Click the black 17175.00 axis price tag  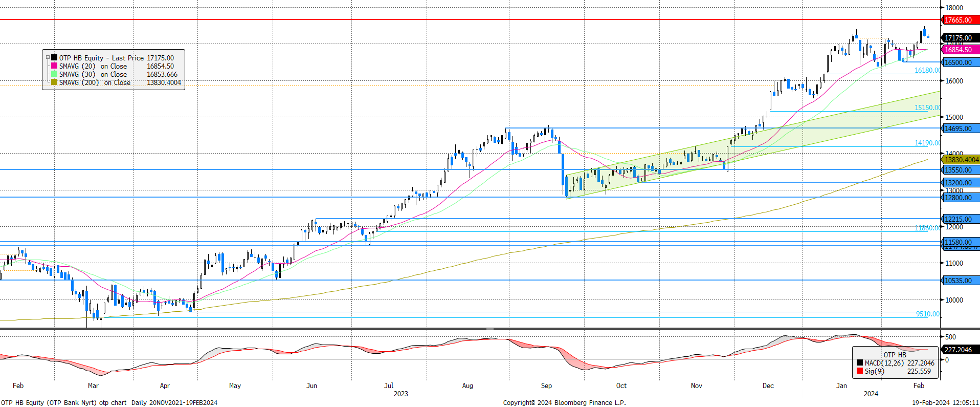click(x=961, y=38)
